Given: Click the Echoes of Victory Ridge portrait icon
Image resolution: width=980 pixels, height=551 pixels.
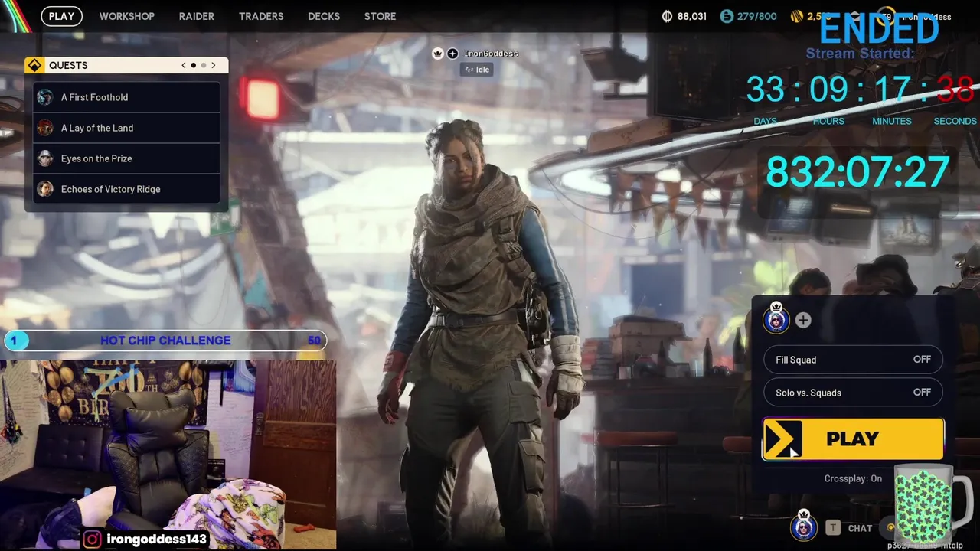Looking at the screenshot, I should coord(45,189).
